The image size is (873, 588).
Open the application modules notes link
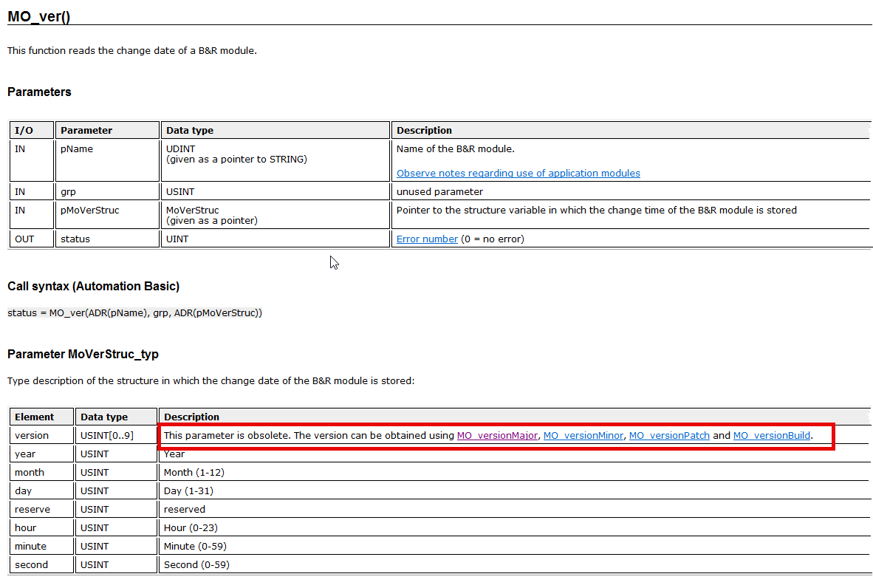pyautogui.click(x=518, y=173)
